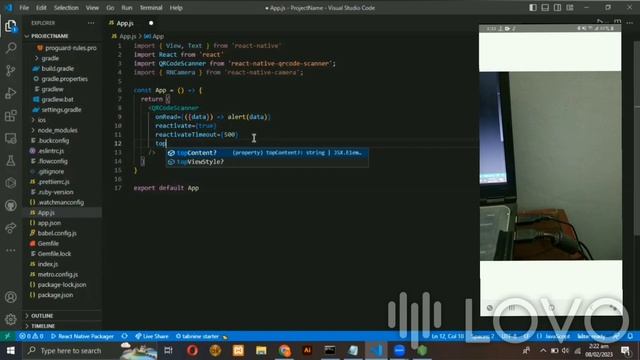Show hidden system tray icons chevron
Screen dimensions: 640x360
tap(543, 351)
